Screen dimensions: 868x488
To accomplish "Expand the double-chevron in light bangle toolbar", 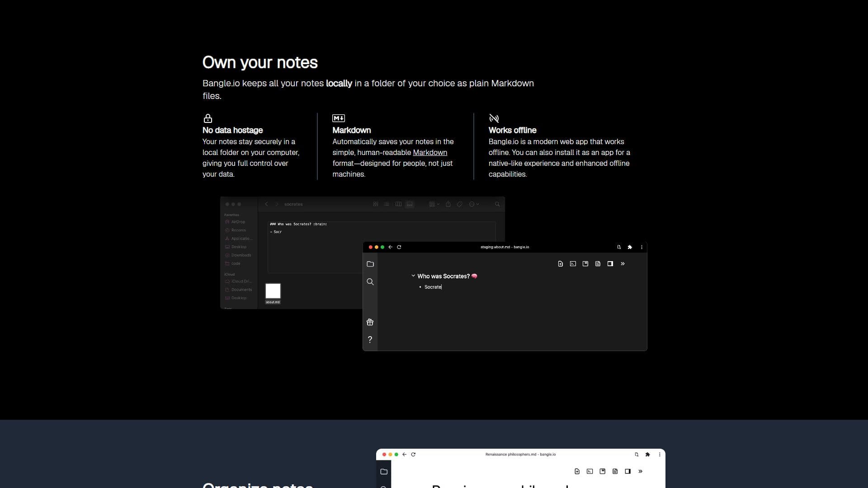I will tap(640, 471).
